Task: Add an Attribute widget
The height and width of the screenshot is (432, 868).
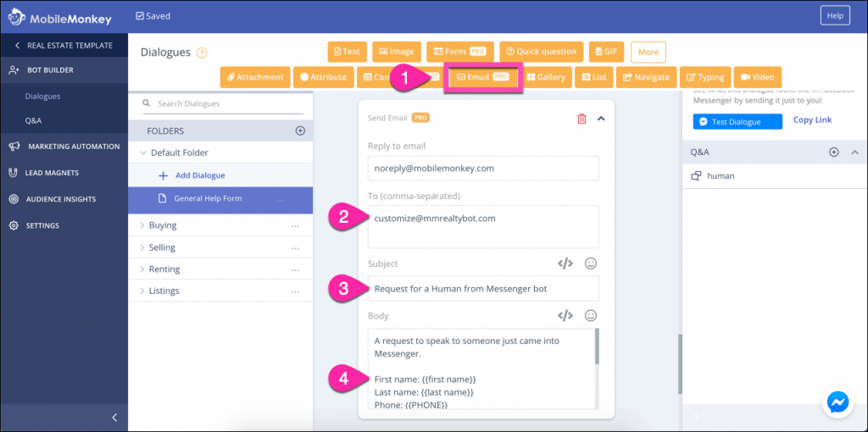Action: 323,77
